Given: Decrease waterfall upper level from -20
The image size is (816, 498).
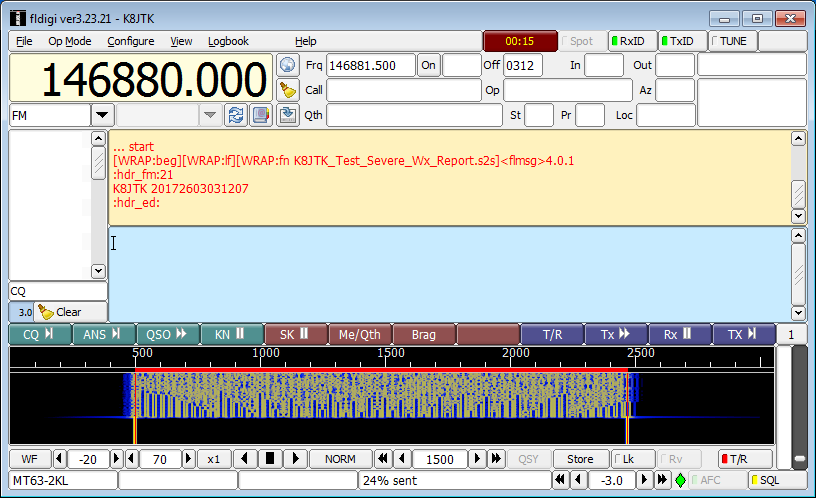Looking at the screenshot, I should coord(59,459).
